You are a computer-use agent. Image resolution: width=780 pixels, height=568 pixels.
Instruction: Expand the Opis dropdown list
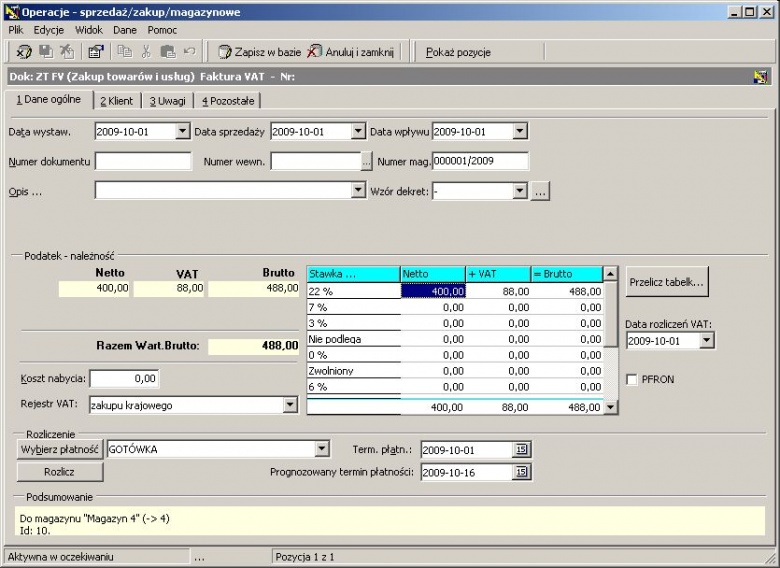(358, 190)
